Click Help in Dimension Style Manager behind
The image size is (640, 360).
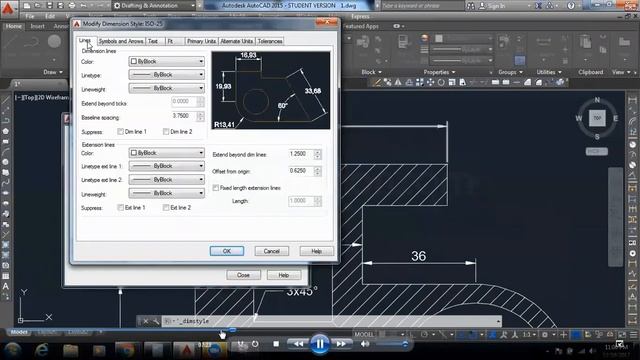(284, 275)
